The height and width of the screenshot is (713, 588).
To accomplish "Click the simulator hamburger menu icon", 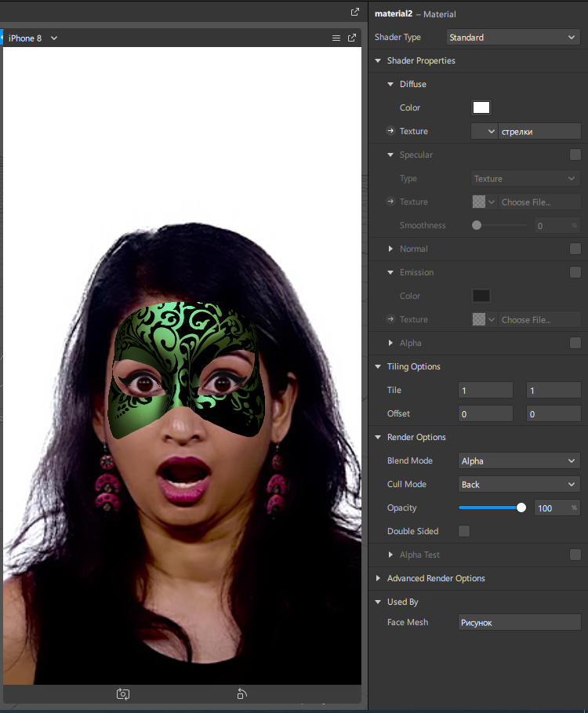I will pyautogui.click(x=336, y=38).
